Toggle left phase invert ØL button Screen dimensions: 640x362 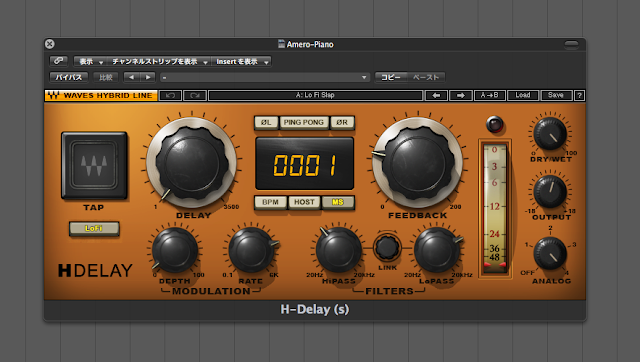point(266,122)
